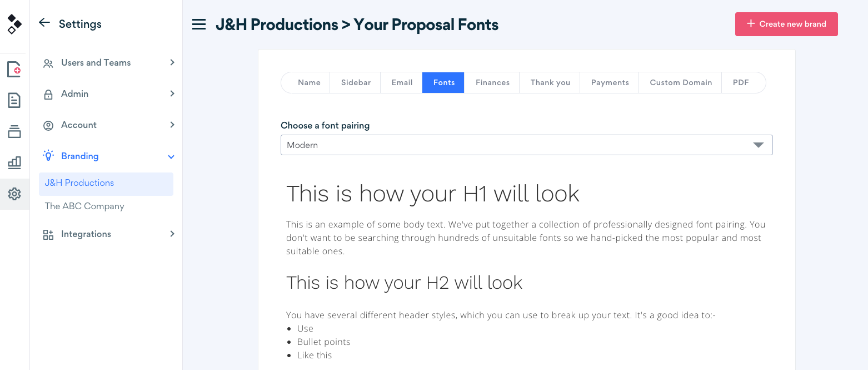
Task: Click the lightbulb icon next to Branding
Action: coord(49,156)
